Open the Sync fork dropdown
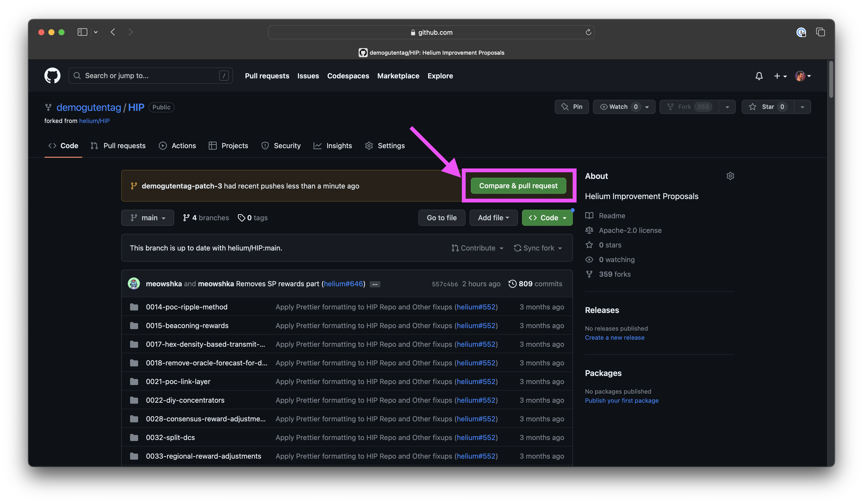This screenshot has height=504, width=863. point(538,248)
